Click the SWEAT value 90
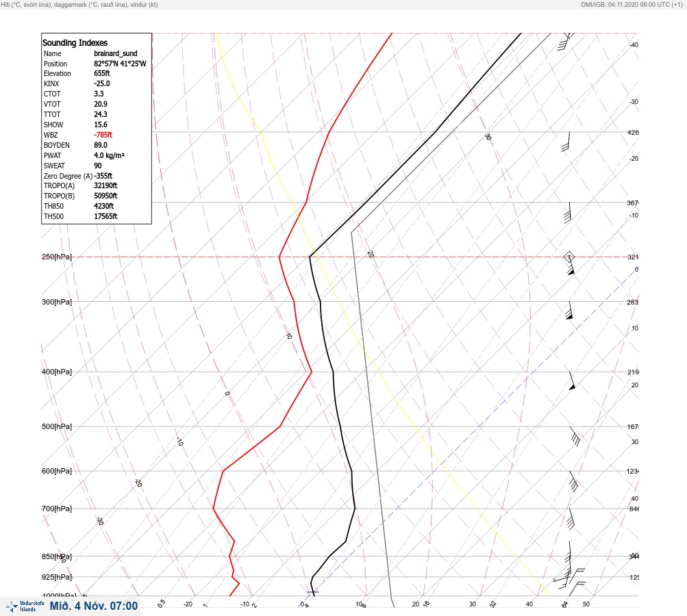This screenshot has height=616, width=687. click(98, 166)
